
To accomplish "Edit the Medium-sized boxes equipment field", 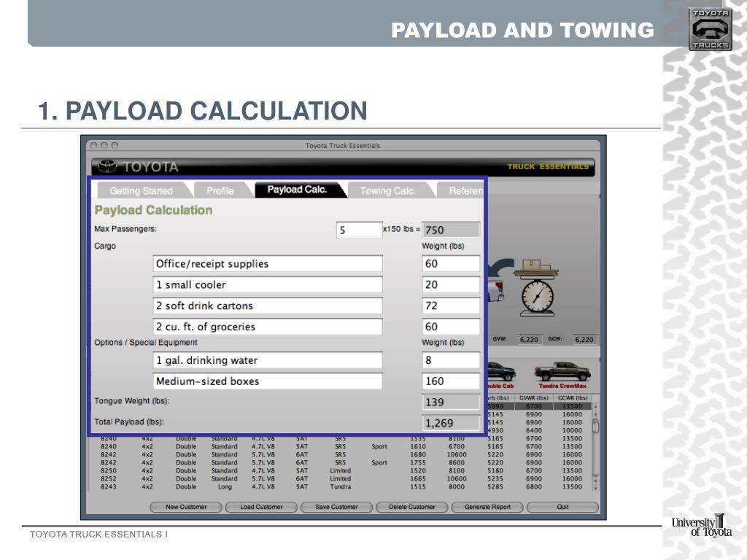I will tap(268, 381).
